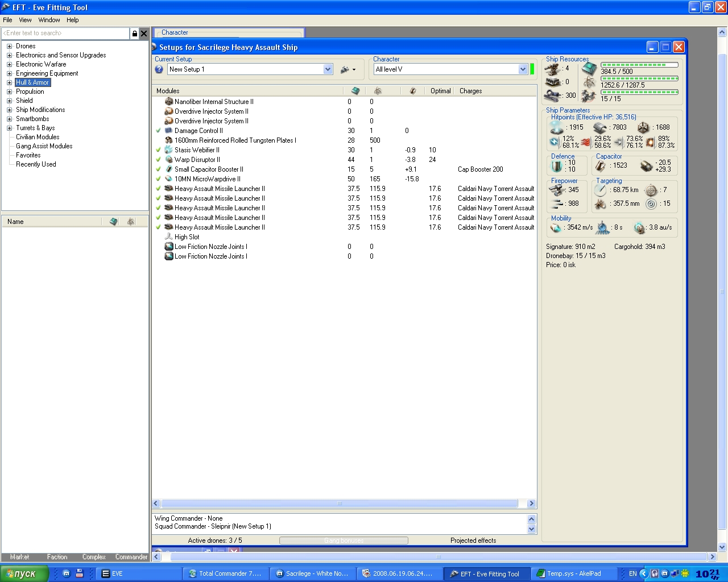Click the Defence shield icon
The width and height of the screenshot is (728, 582).
click(x=557, y=166)
